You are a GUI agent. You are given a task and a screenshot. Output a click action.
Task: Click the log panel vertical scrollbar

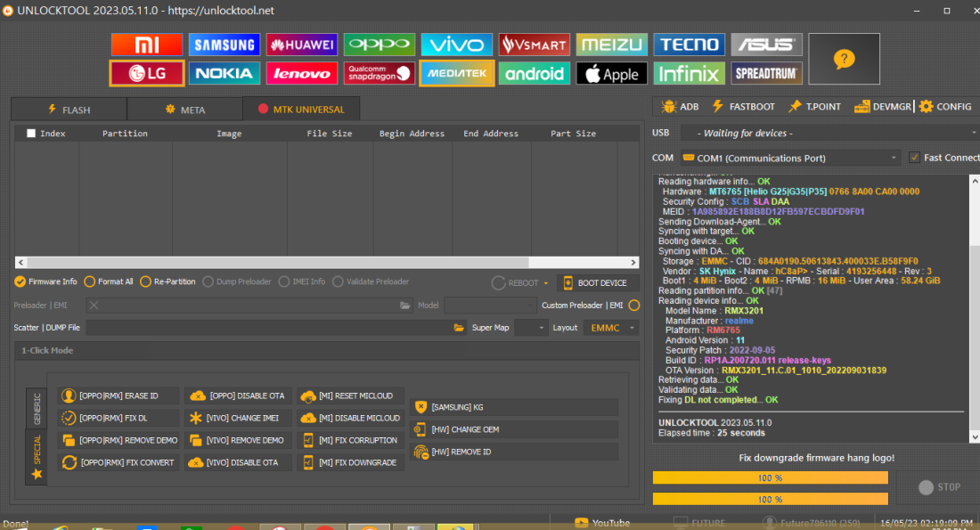(x=975, y=309)
